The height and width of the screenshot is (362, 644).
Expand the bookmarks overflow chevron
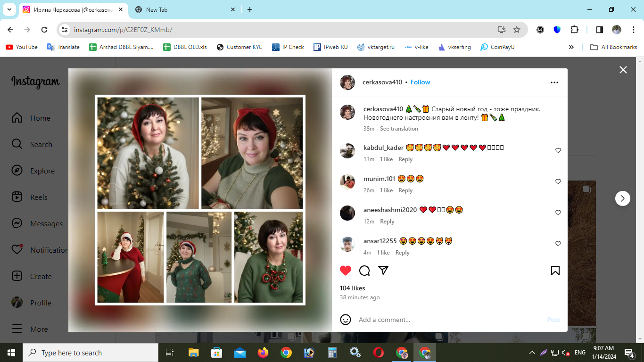pyautogui.click(x=571, y=47)
